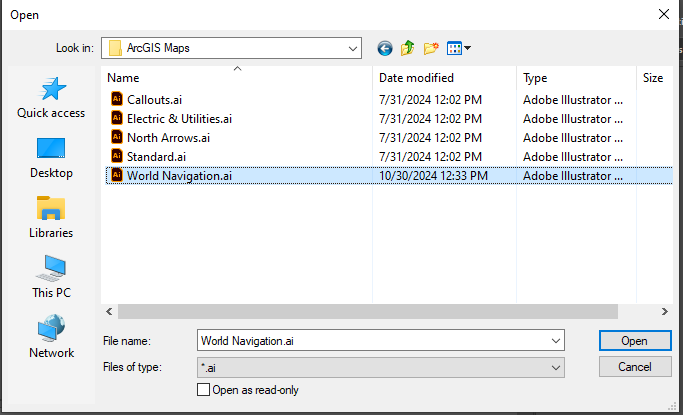The width and height of the screenshot is (683, 415).
Task: Expand the File name dropdown arrow
Action: point(555,341)
